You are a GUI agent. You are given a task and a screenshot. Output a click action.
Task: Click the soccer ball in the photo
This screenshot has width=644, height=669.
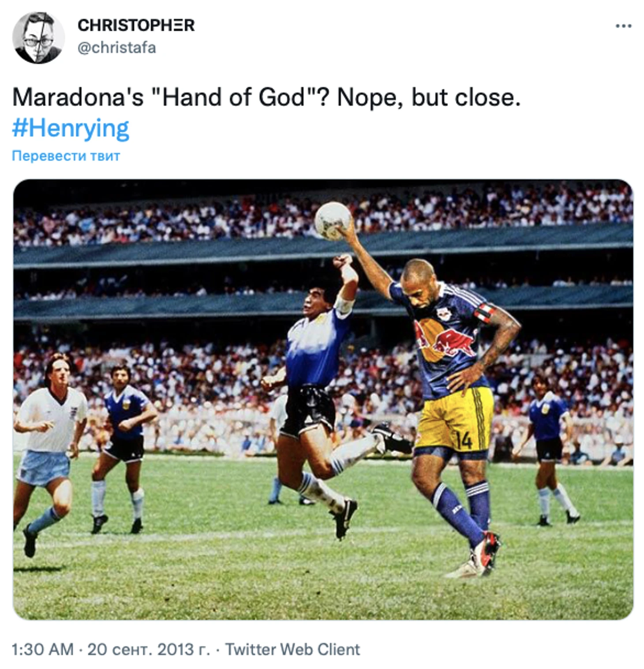pos(333,220)
